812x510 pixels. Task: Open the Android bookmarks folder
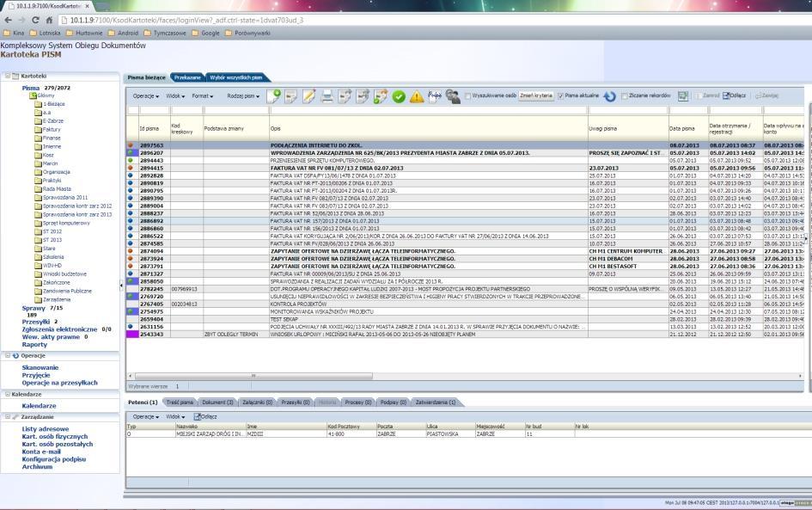[123, 33]
